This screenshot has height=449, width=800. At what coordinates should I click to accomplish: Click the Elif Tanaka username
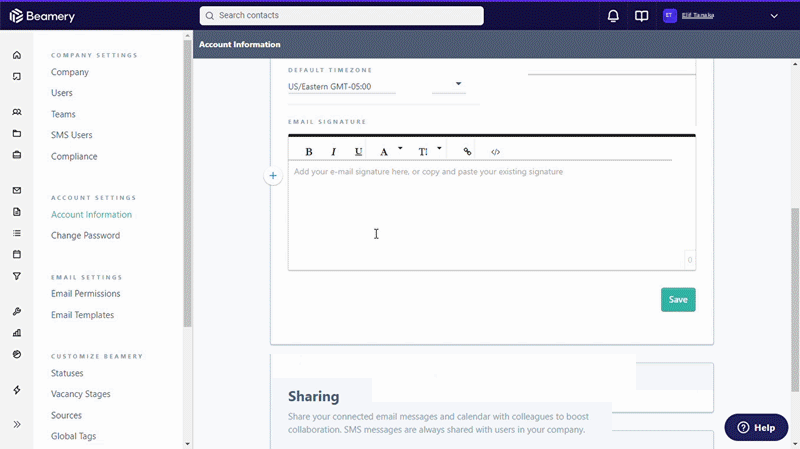(698, 15)
